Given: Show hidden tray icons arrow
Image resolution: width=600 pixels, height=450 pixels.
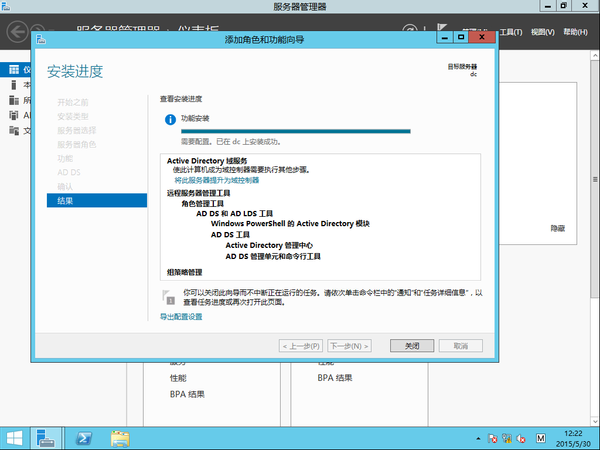Looking at the screenshot, I should pyautogui.click(x=478, y=439).
